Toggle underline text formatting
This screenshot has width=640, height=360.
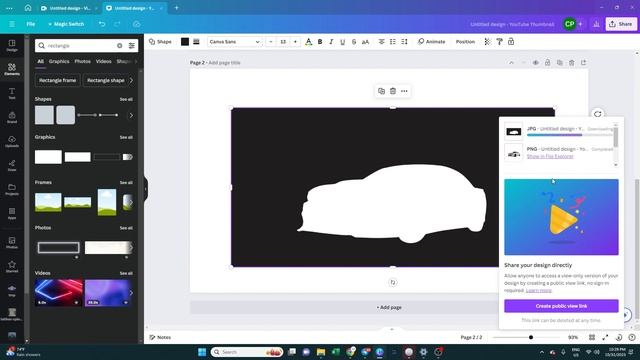(x=342, y=42)
